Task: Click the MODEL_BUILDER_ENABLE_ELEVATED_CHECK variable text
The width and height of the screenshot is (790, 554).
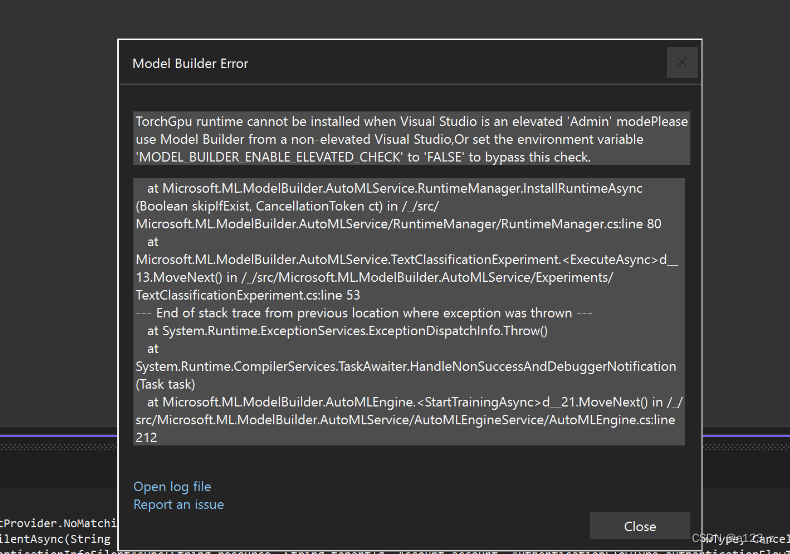Action: pos(270,157)
